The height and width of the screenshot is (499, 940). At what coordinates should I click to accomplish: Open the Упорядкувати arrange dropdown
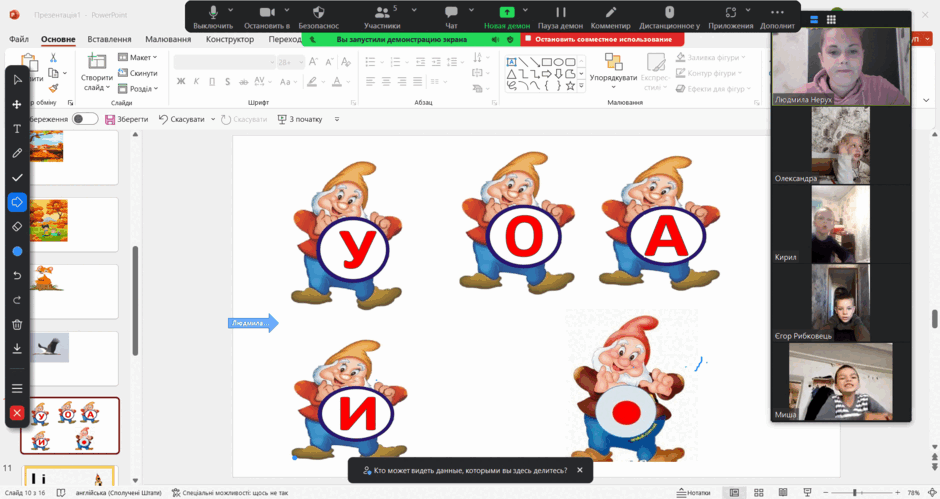(x=613, y=73)
